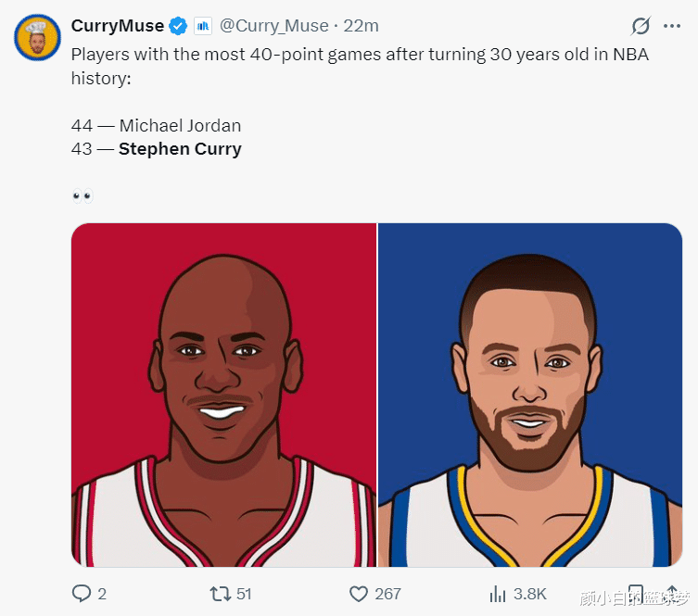Screen dimensions: 698x616
Task: Repost the tweet with the retweet icon
Action: (x=221, y=594)
